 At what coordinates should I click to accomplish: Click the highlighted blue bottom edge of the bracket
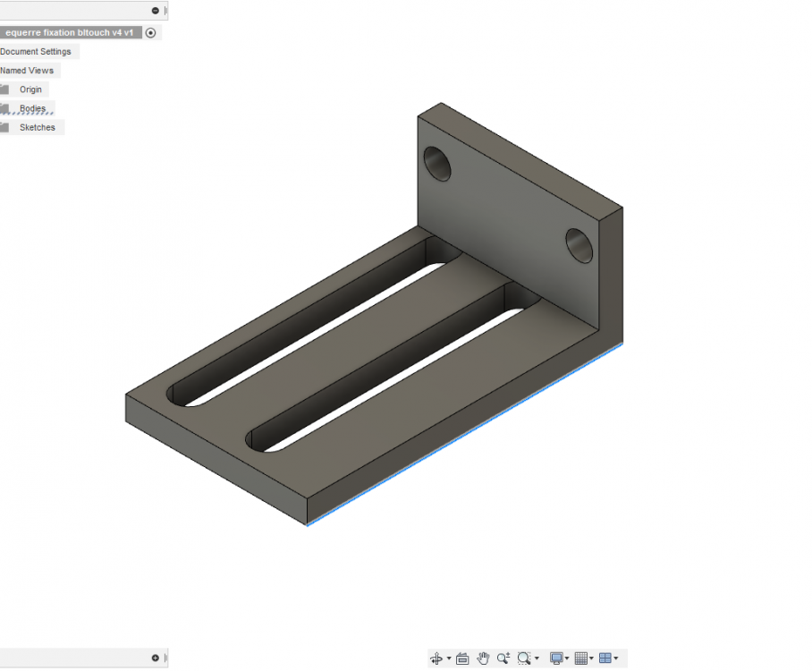464,435
